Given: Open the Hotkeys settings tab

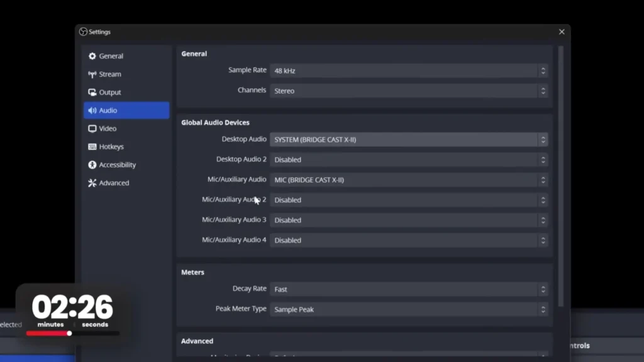Looking at the screenshot, I should pyautogui.click(x=126, y=146).
